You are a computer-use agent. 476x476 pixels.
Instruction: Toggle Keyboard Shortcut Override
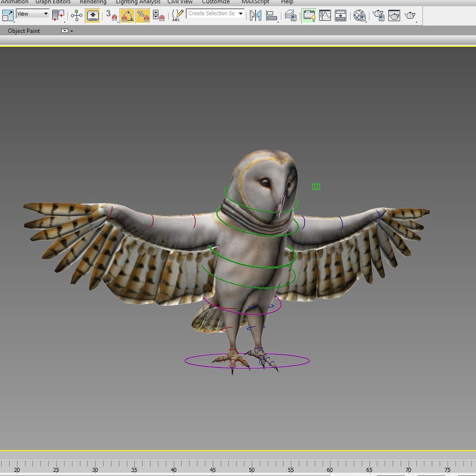[93, 15]
